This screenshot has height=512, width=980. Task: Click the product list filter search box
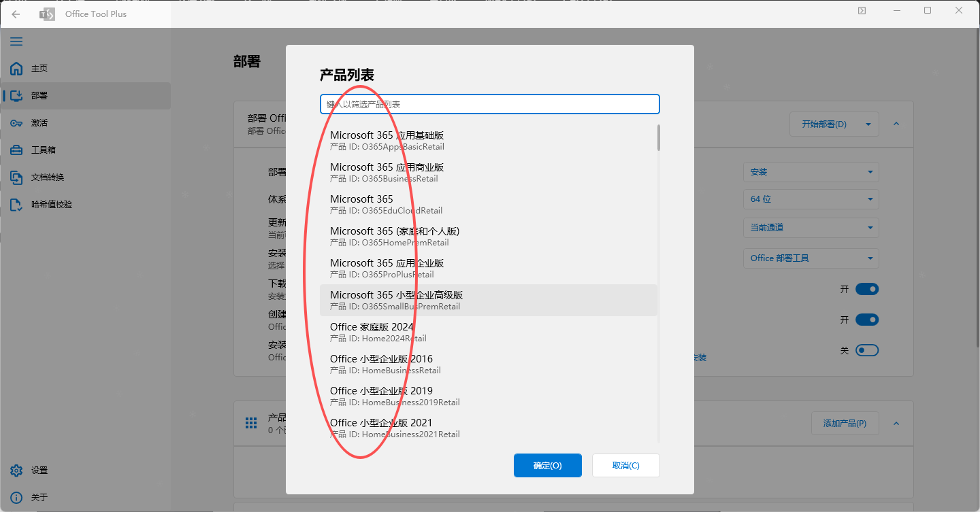click(489, 103)
